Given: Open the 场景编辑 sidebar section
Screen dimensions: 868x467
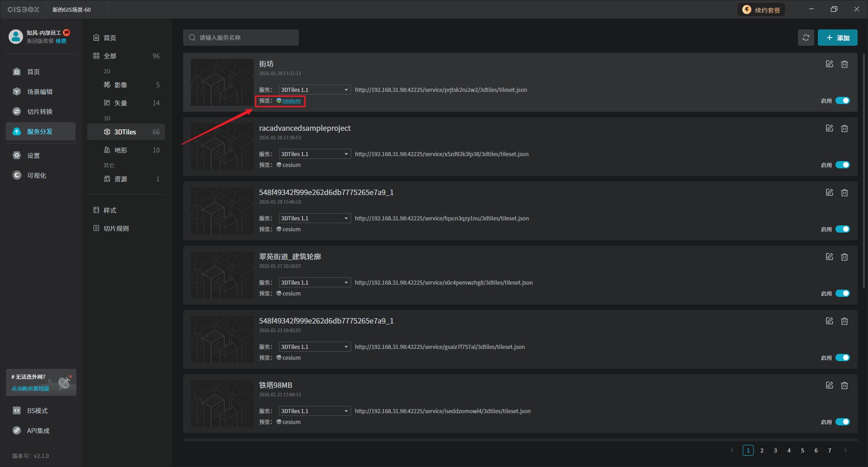Looking at the screenshot, I should pos(40,92).
